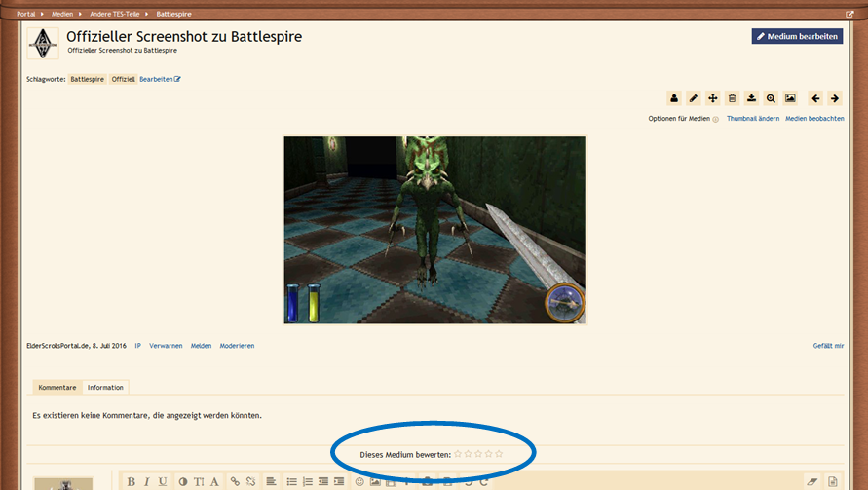Switch to the Information tab
Viewport: 868px width, 490px height.
(105, 388)
